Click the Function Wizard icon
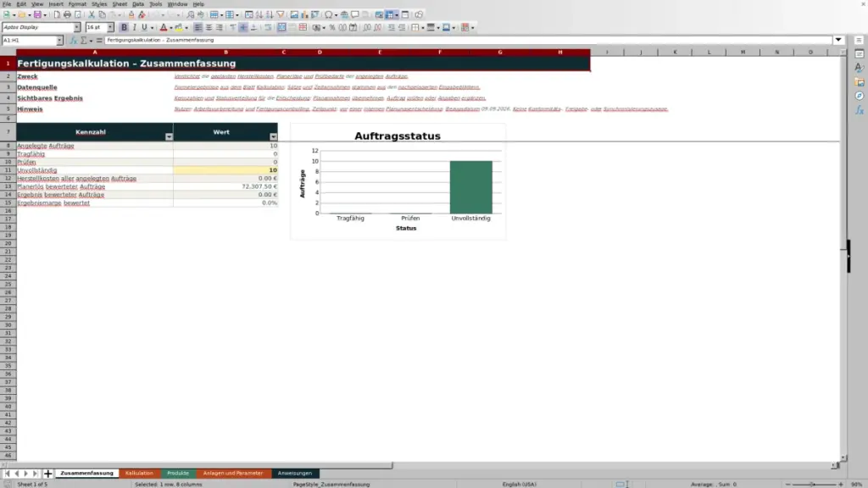The height and width of the screenshot is (488, 868). [73, 41]
